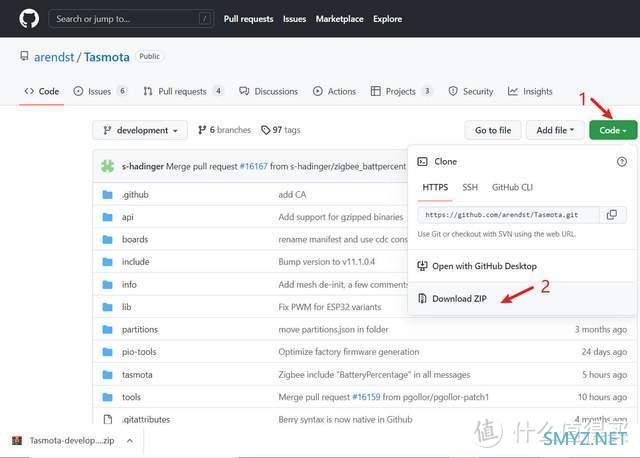Toggle the green Code dropdown button
This screenshot has width=640, height=458.
click(x=613, y=130)
